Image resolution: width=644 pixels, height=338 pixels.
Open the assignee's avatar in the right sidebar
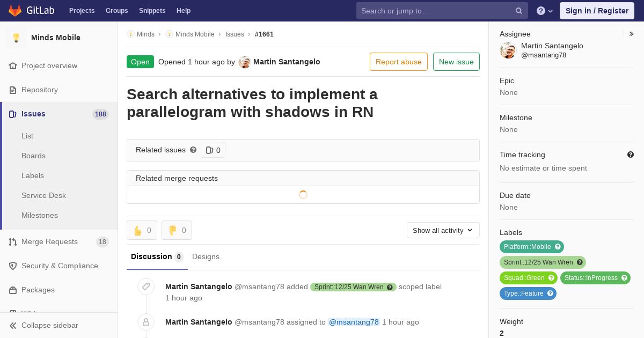(508, 50)
